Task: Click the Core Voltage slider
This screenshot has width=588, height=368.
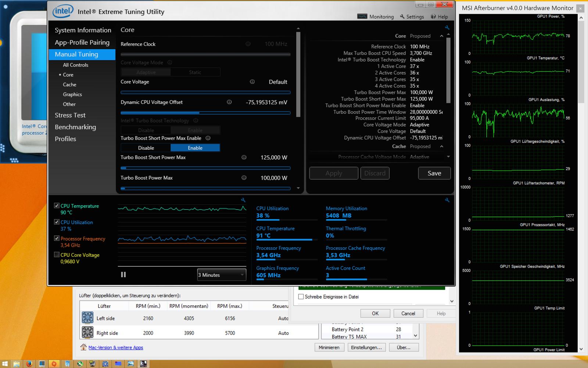Action: [205, 93]
